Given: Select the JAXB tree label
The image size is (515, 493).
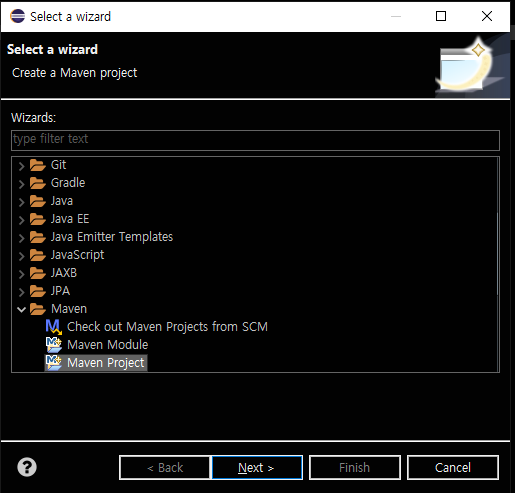Looking at the screenshot, I should 64,273.
